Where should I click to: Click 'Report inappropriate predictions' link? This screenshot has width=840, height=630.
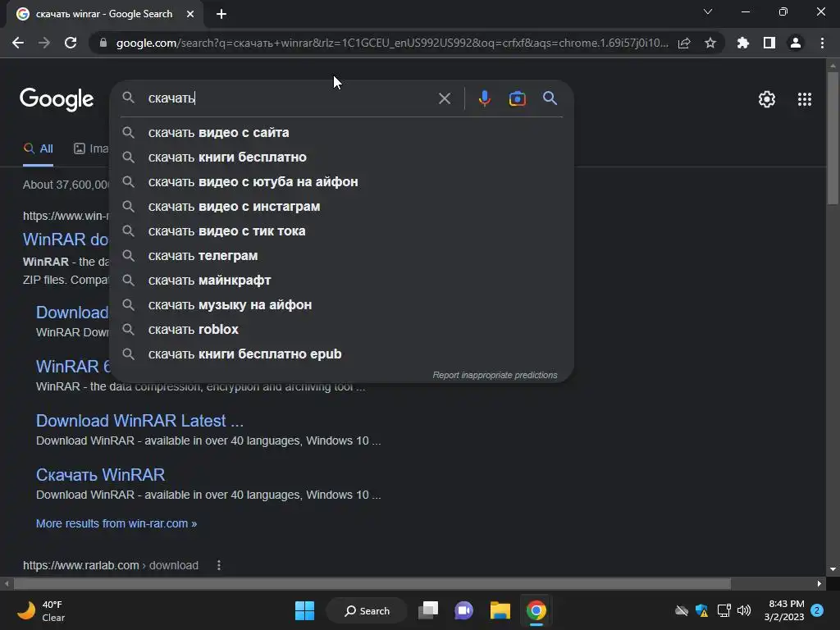click(495, 375)
